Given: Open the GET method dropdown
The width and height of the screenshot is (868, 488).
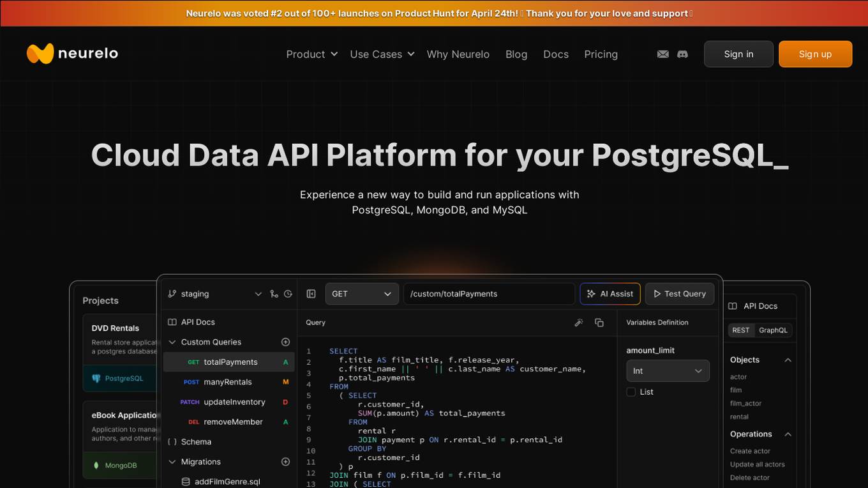Looking at the screenshot, I should tap(362, 294).
